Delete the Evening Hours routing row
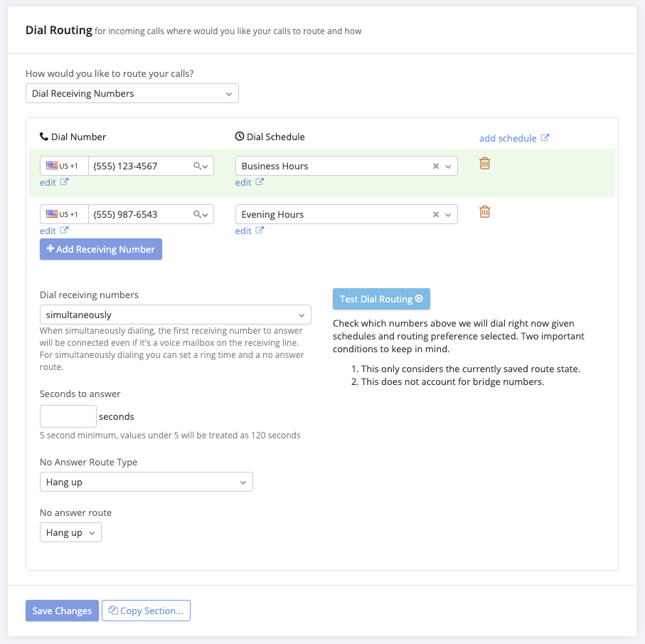Image resolution: width=645 pixels, height=644 pixels. pyautogui.click(x=484, y=211)
